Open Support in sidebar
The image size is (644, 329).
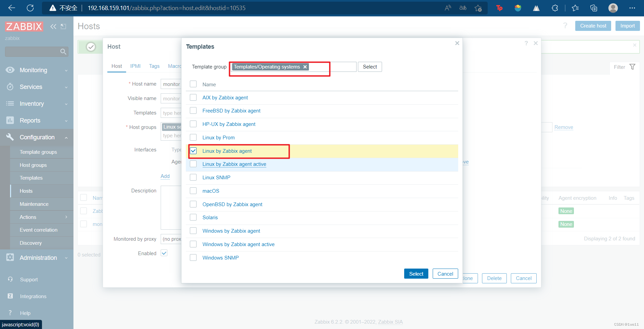(29, 279)
